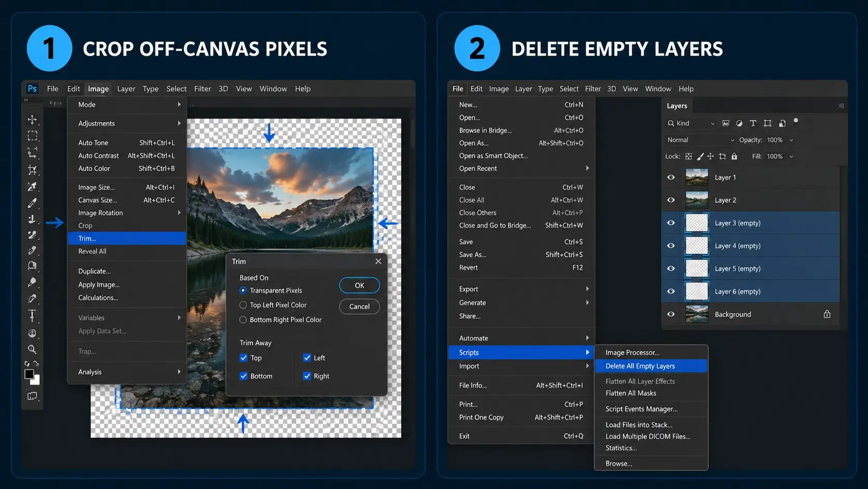This screenshot has height=489, width=868.
Task: Select the Zoom magnifier tool
Action: 32,349
